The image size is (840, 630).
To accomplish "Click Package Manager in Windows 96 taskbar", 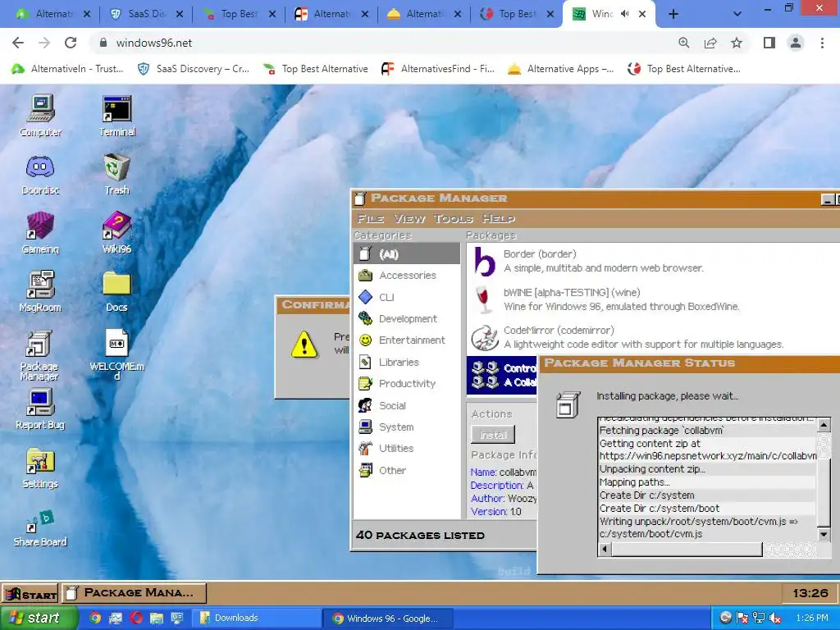I will tap(134, 593).
